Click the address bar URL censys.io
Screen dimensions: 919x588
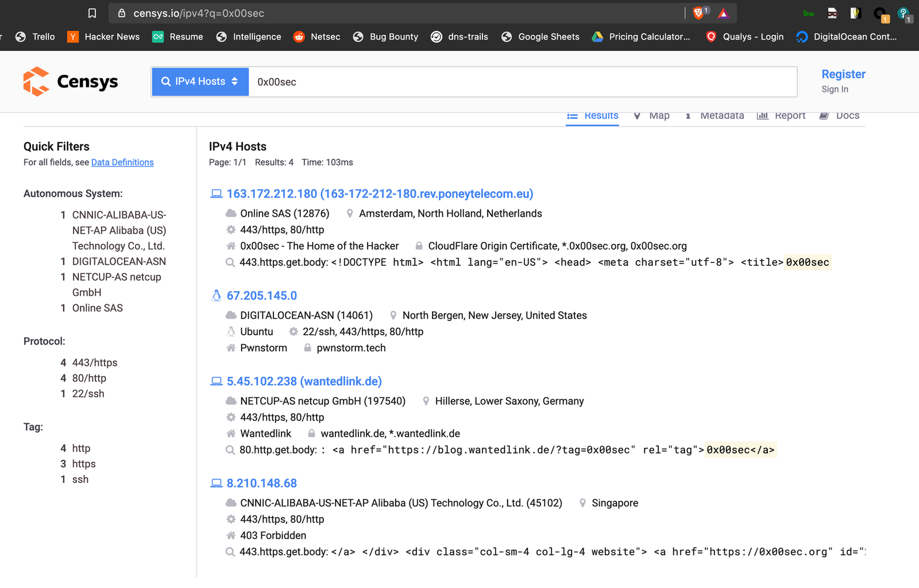pos(199,13)
